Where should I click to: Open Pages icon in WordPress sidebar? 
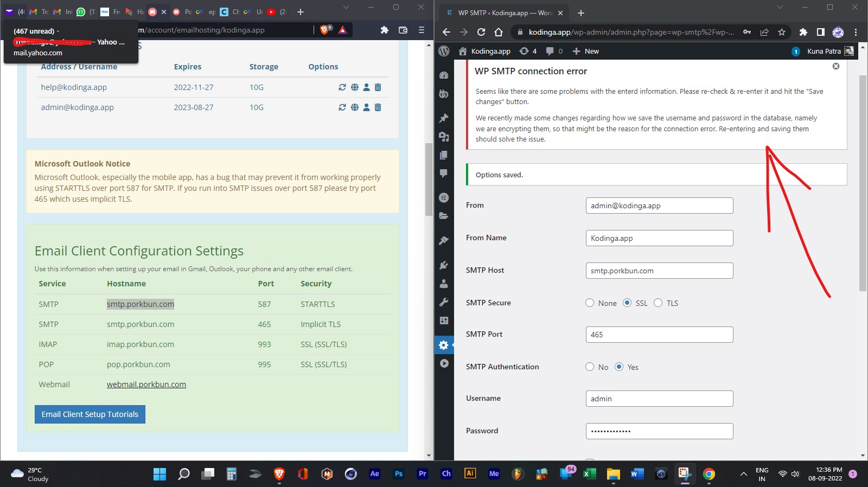(x=444, y=155)
